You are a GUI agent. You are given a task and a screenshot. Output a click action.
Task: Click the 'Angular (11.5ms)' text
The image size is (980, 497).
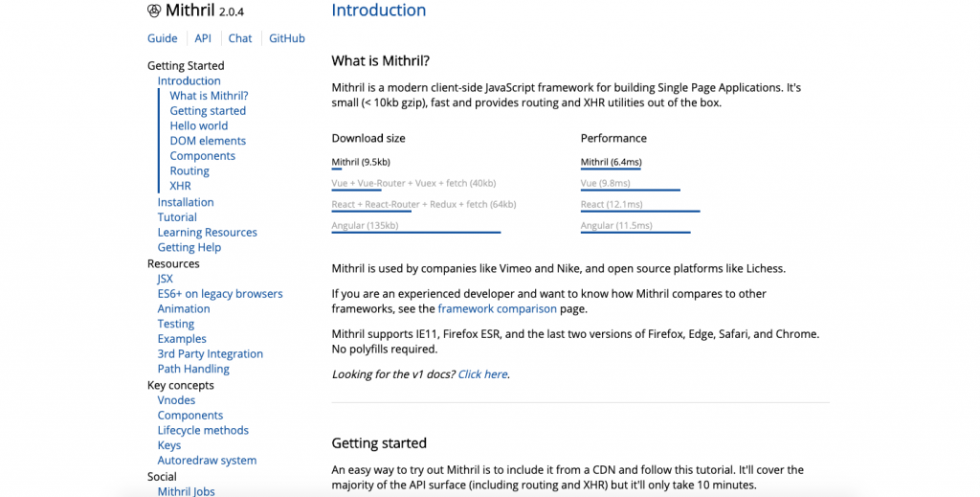click(x=616, y=226)
